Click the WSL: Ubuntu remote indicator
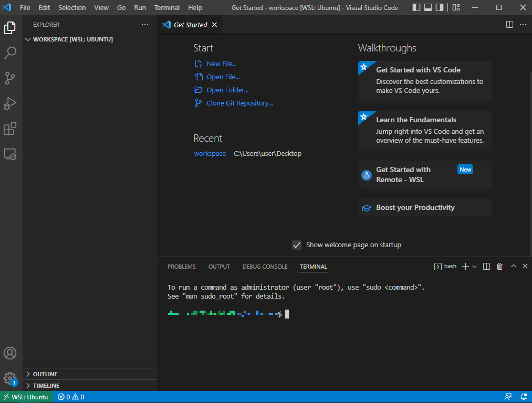The image size is (532, 403). click(x=26, y=397)
